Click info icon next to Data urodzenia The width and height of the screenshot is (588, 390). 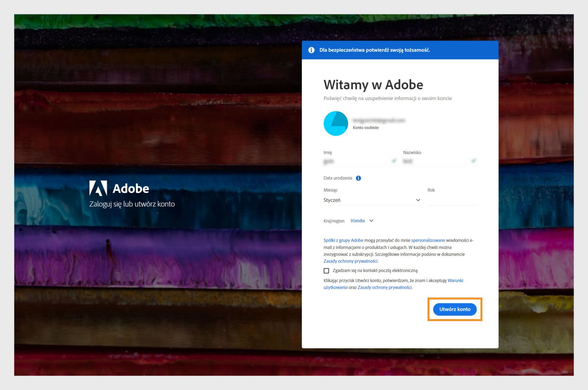click(x=358, y=178)
